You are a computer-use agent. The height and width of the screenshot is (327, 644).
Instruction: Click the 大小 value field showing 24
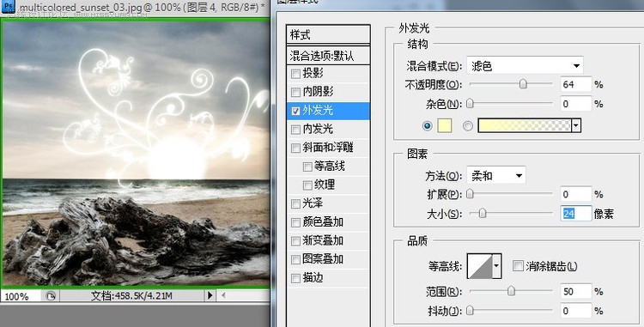576,214
